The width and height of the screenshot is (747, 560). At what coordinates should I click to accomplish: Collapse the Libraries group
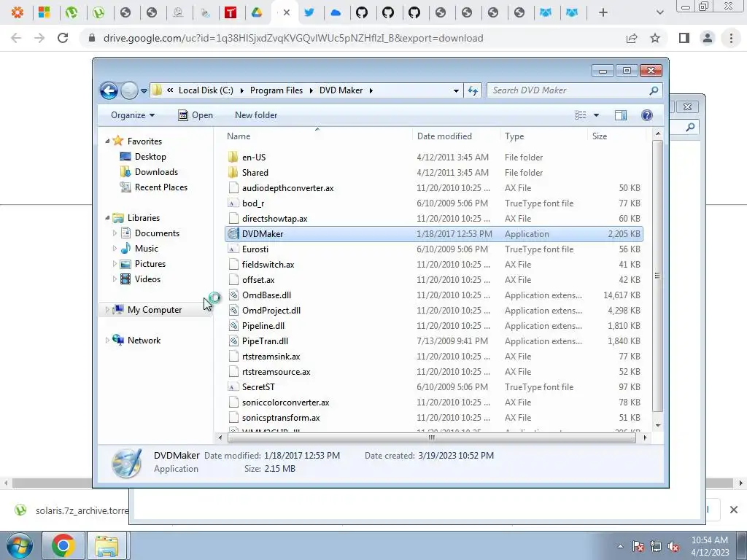click(107, 218)
